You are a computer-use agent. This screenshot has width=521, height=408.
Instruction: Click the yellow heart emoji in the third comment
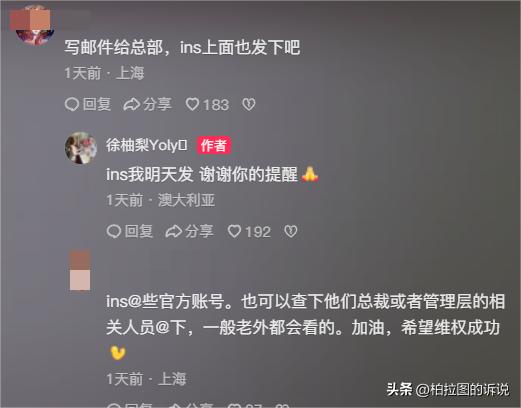pos(118,353)
